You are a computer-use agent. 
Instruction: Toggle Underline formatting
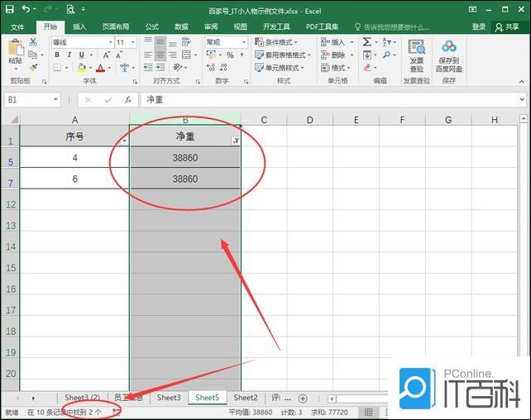[81, 55]
